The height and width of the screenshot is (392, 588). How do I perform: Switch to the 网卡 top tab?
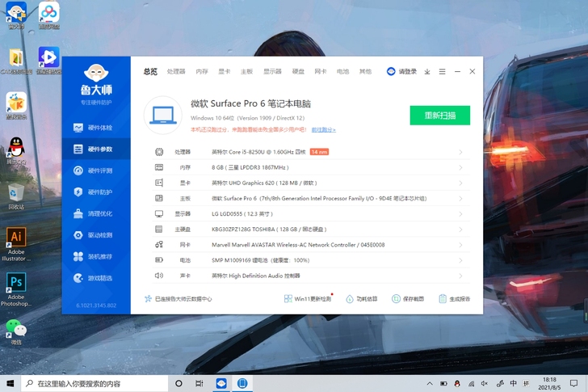(x=320, y=71)
